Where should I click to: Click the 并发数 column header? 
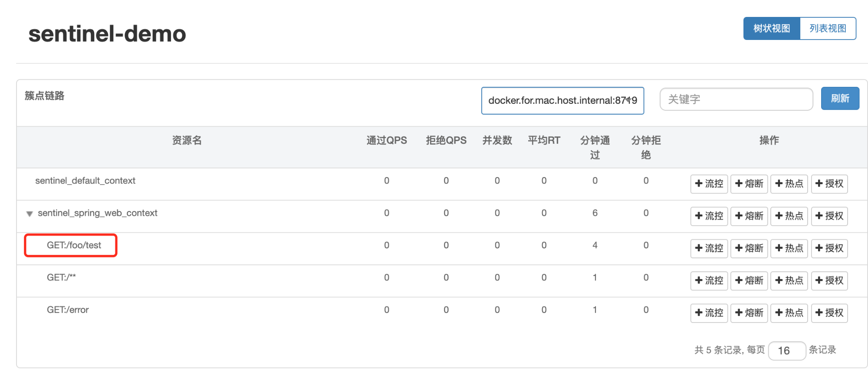[x=497, y=140]
